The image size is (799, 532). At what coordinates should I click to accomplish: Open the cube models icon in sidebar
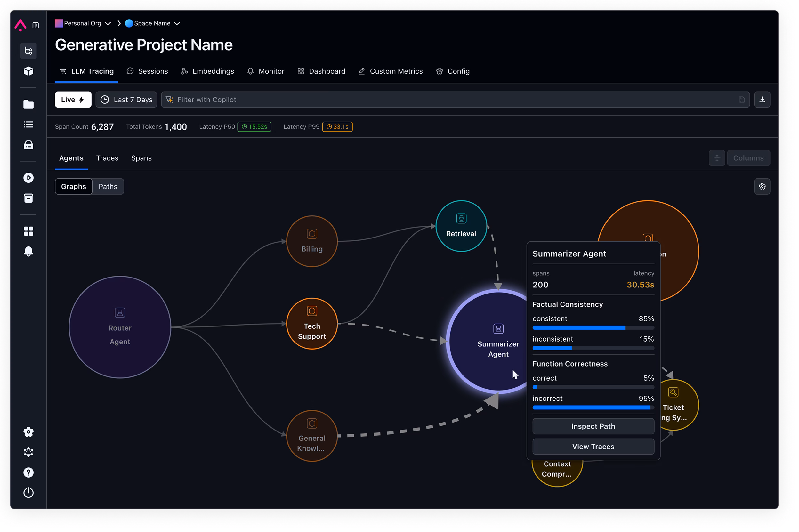[28, 71]
